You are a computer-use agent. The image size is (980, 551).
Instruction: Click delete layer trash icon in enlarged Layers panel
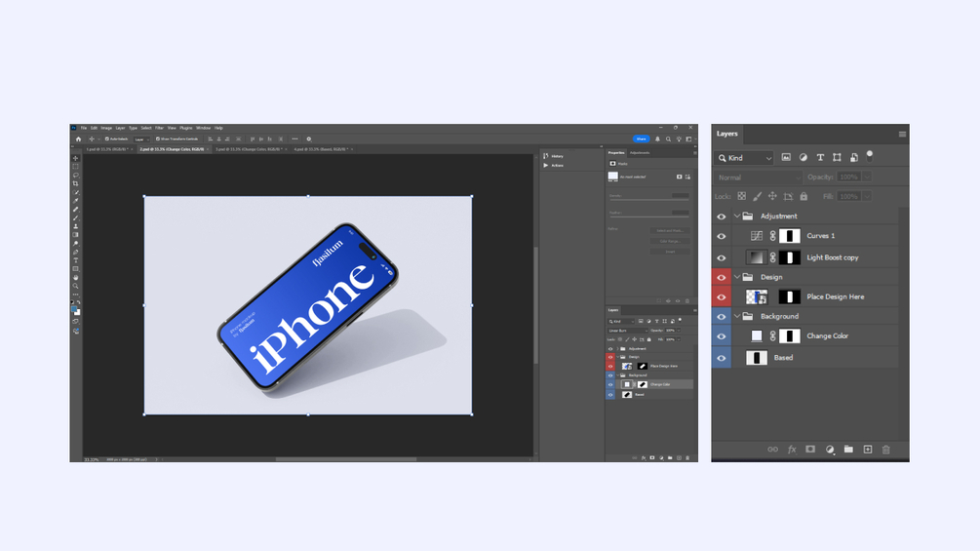[x=885, y=450]
